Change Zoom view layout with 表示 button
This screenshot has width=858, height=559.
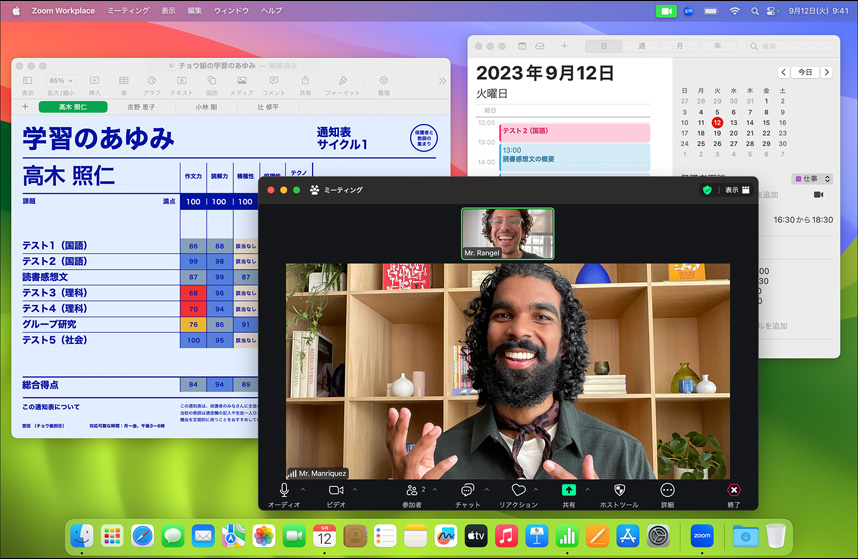(x=737, y=190)
